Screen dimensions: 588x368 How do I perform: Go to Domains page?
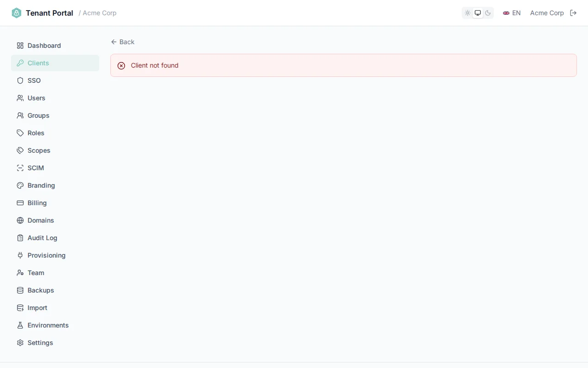[x=55, y=220]
